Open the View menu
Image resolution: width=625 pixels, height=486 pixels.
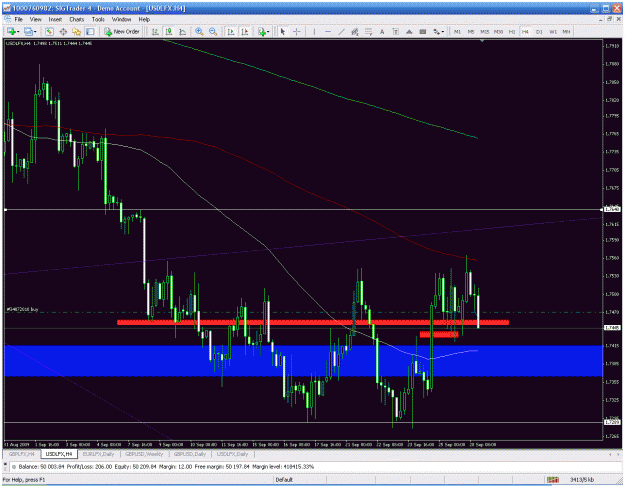coord(35,19)
